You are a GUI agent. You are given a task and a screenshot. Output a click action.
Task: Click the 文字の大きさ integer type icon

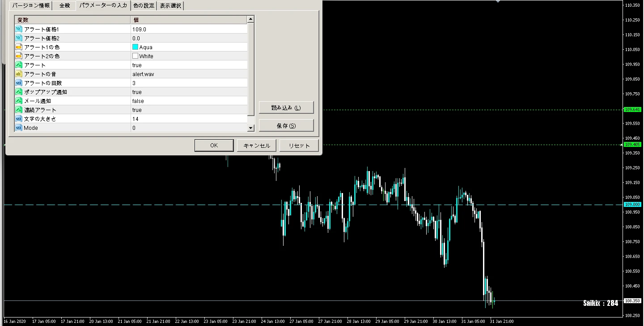pos(19,119)
